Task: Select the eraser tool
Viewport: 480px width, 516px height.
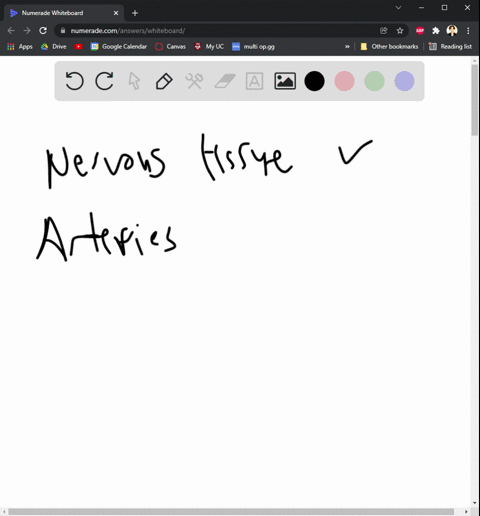Action: click(x=225, y=81)
